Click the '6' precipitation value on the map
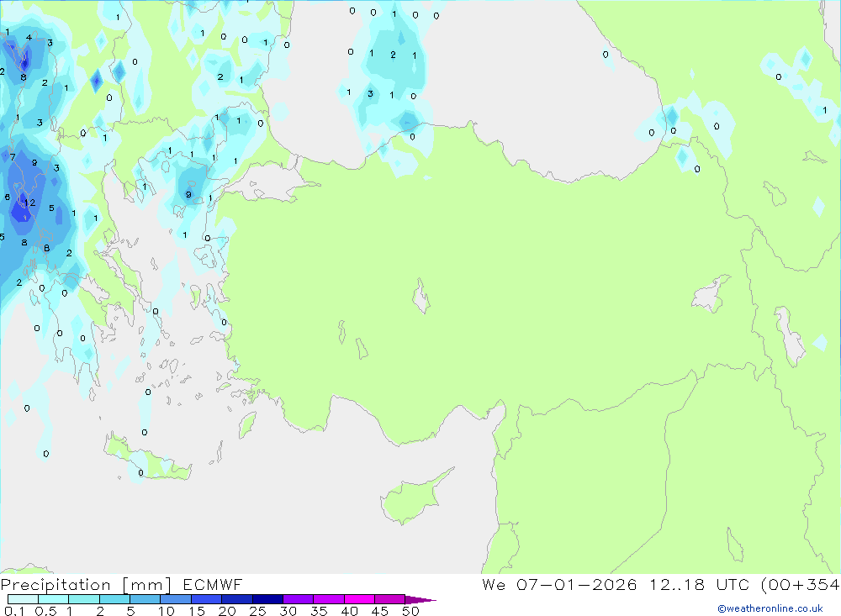 [8, 197]
